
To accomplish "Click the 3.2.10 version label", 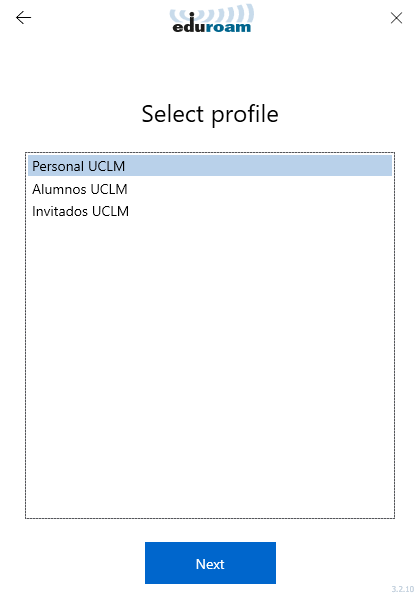I will [403, 589].
